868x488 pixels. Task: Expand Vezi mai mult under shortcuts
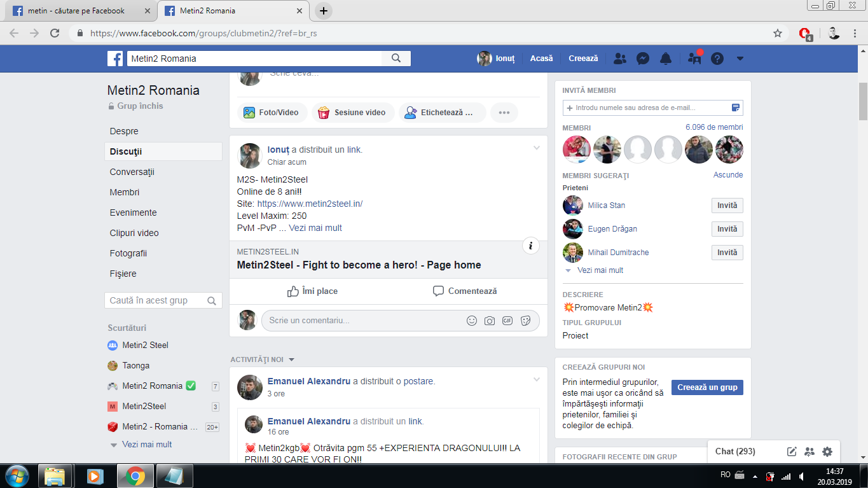coord(146,445)
